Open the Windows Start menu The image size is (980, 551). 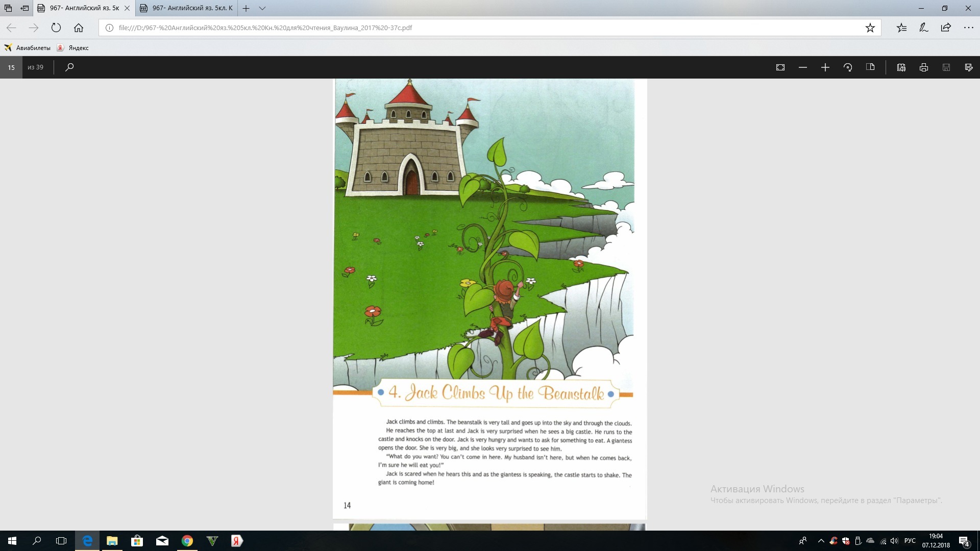coord(12,541)
